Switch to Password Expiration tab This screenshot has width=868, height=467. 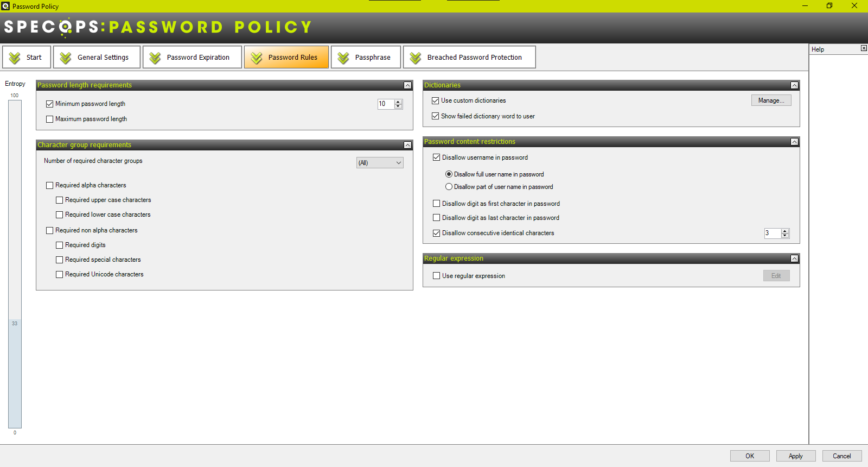point(192,57)
